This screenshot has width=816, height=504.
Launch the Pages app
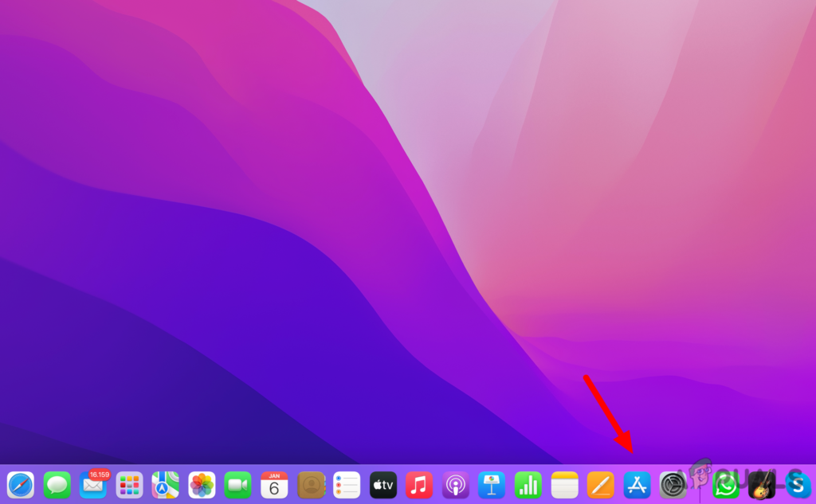click(601, 485)
